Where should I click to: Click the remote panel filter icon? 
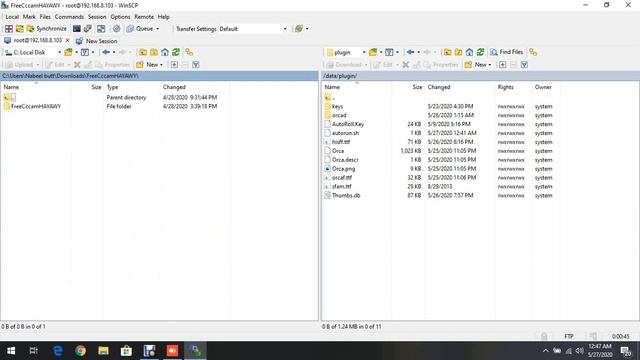(389, 52)
